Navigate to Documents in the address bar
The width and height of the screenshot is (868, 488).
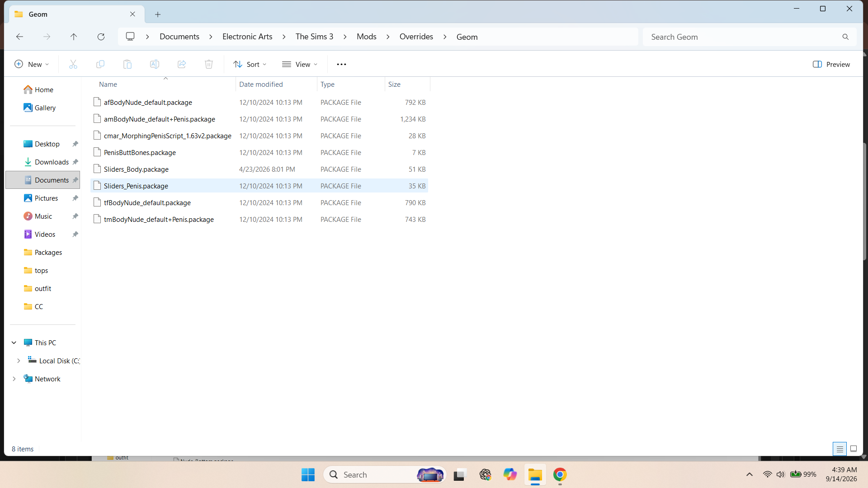coord(179,37)
